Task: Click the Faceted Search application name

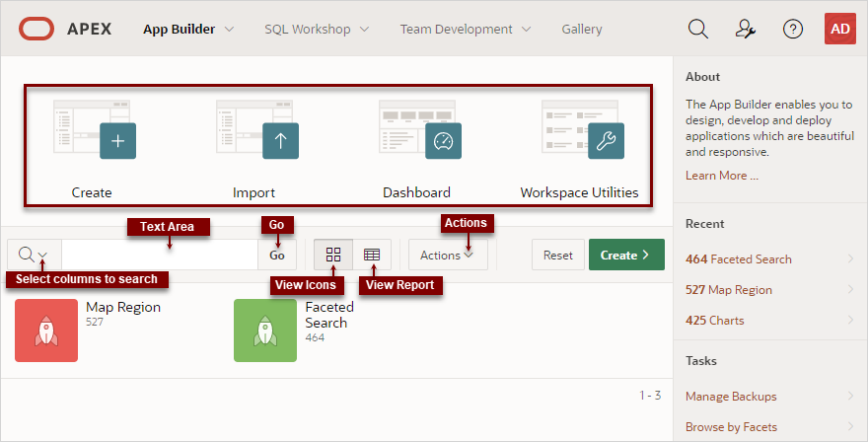Action: coord(329,315)
